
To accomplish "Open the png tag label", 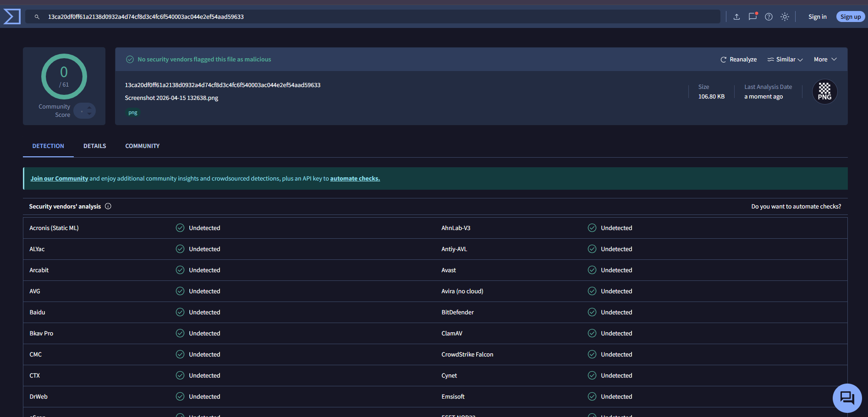I will [133, 112].
